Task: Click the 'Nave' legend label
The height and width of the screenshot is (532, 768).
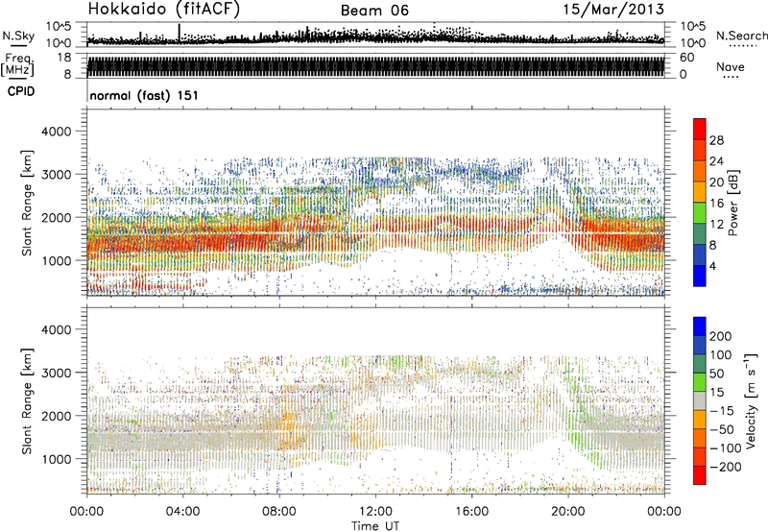Action: [731, 66]
